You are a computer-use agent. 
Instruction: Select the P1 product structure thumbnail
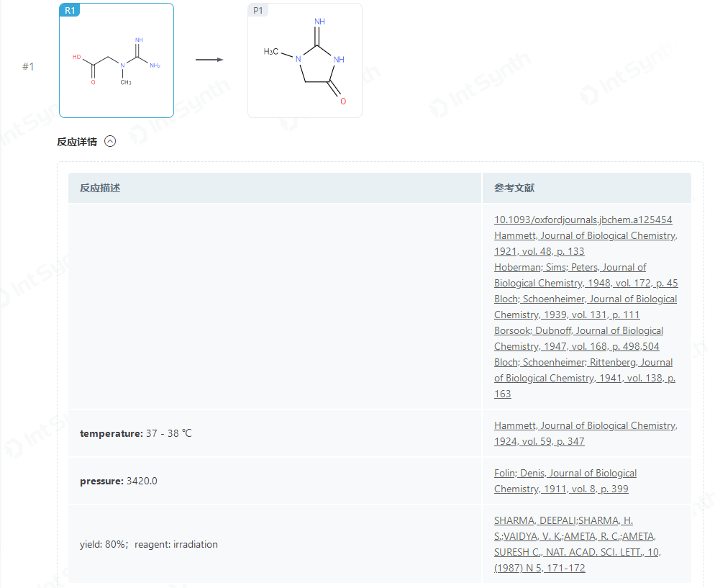[304, 60]
